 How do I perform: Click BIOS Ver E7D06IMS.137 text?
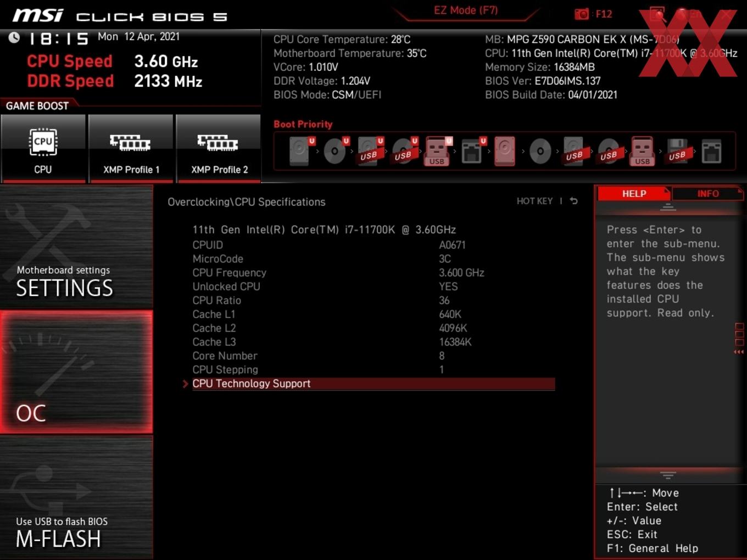pos(543,81)
